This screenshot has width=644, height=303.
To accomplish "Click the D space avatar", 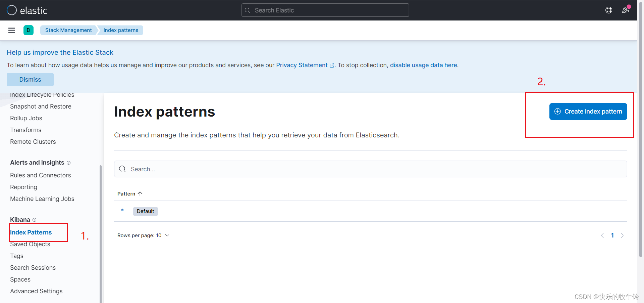I will click(29, 30).
